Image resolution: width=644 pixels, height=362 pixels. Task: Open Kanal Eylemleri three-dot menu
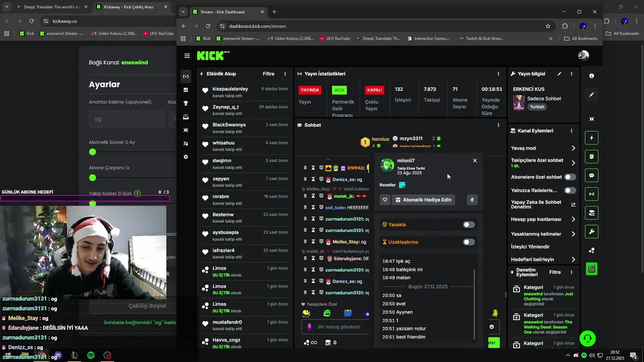pyautogui.click(x=572, y=131)
